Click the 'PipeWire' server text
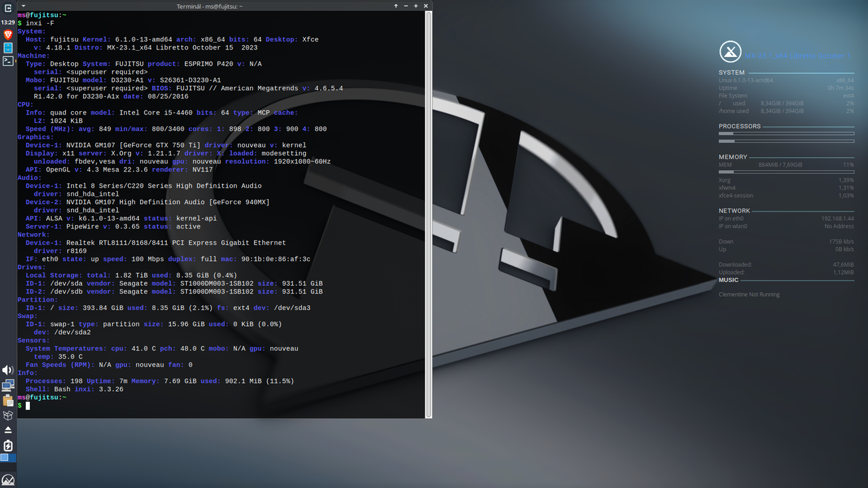Image resolution: width=868 pixels, height=488 pixels. click(x=83, y=226)
